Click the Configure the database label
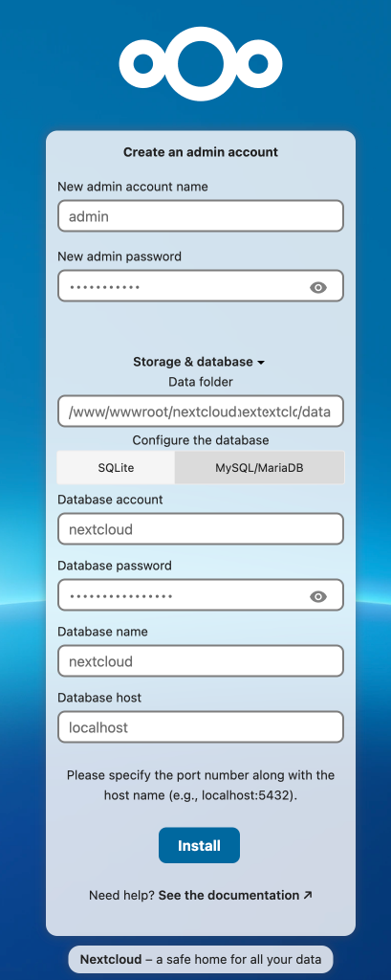 tap(201, 440)
